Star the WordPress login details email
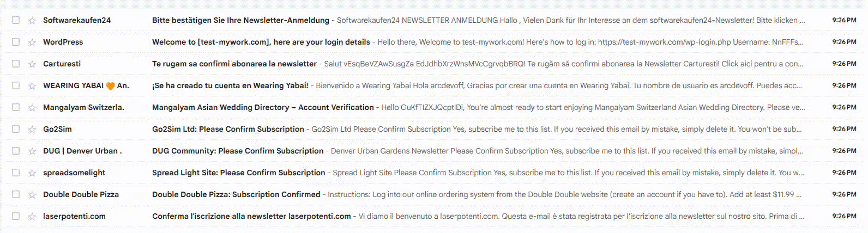Screen dimensions: 868x233 32,42
